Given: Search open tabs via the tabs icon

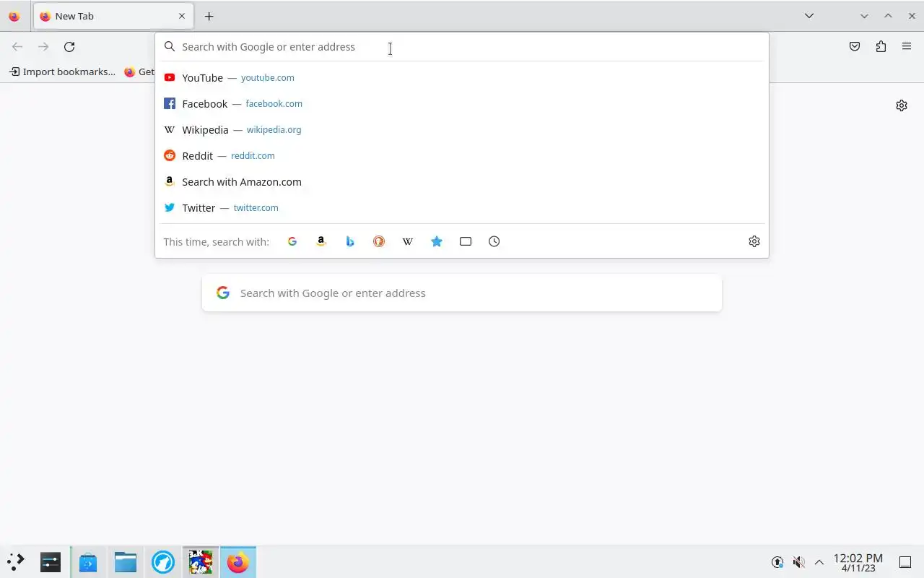Looking at the screenshot, I should (466, 241).
